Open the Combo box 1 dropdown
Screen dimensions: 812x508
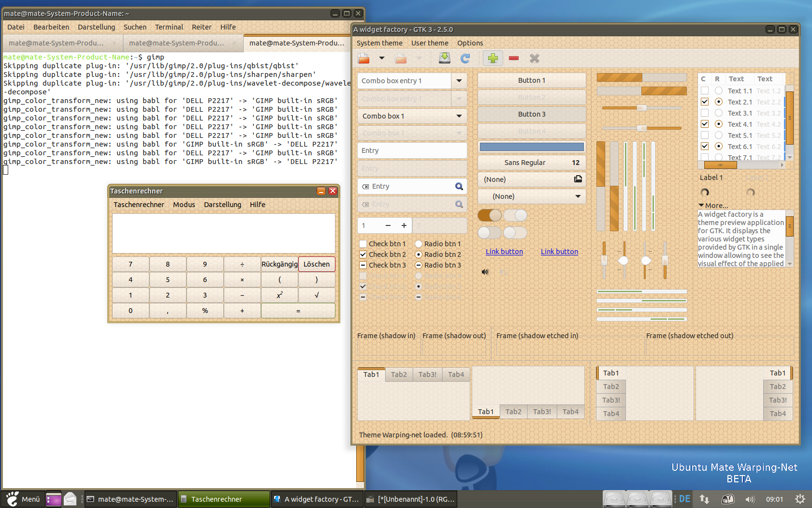coord(412,116)
